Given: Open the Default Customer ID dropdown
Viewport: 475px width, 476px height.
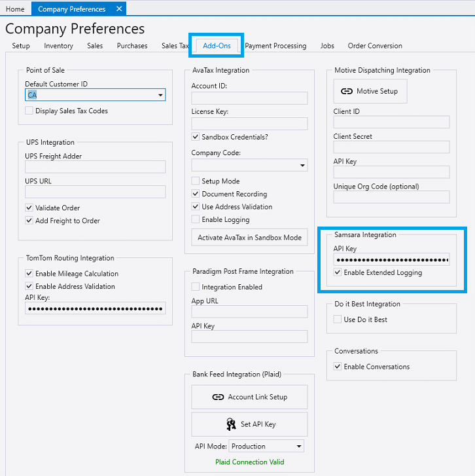Looking at the screenshot, I should [x=160, y=96].
